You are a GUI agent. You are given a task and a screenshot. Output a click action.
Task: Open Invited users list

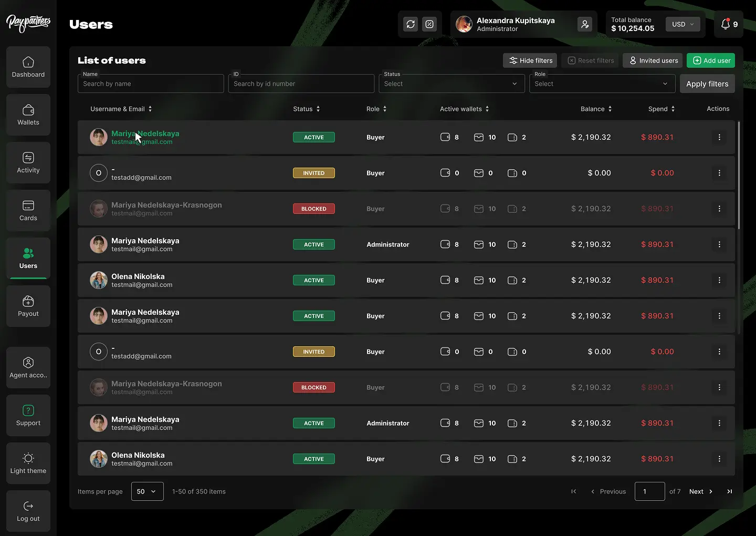653,60
